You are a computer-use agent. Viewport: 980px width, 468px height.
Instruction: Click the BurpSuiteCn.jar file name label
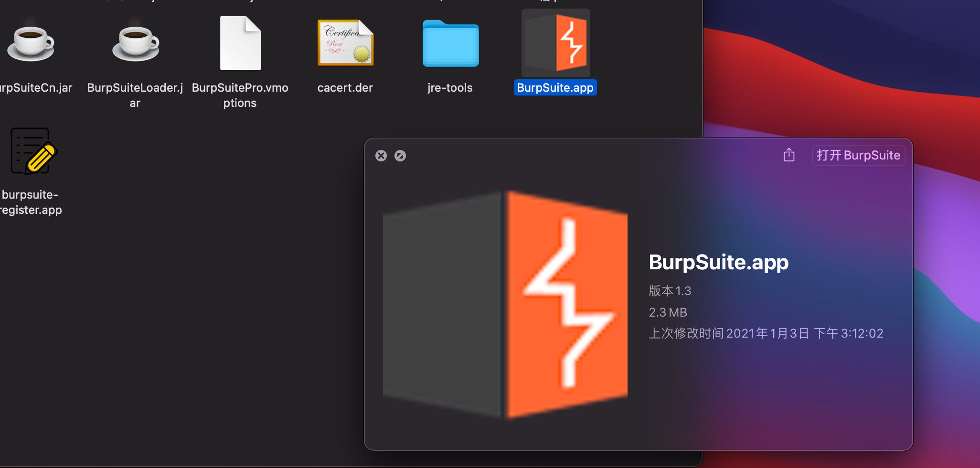click(x=36, y=88)
